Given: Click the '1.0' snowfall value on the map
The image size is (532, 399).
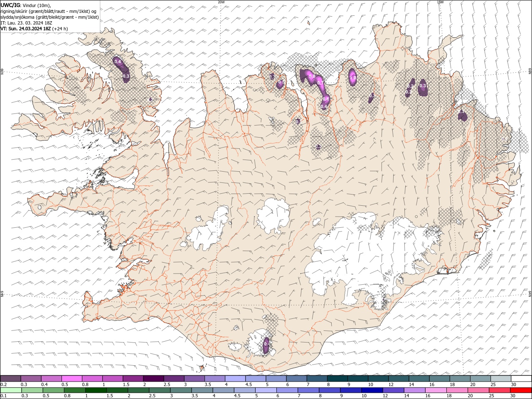Looking at the screenshot, I should [353, 77].
